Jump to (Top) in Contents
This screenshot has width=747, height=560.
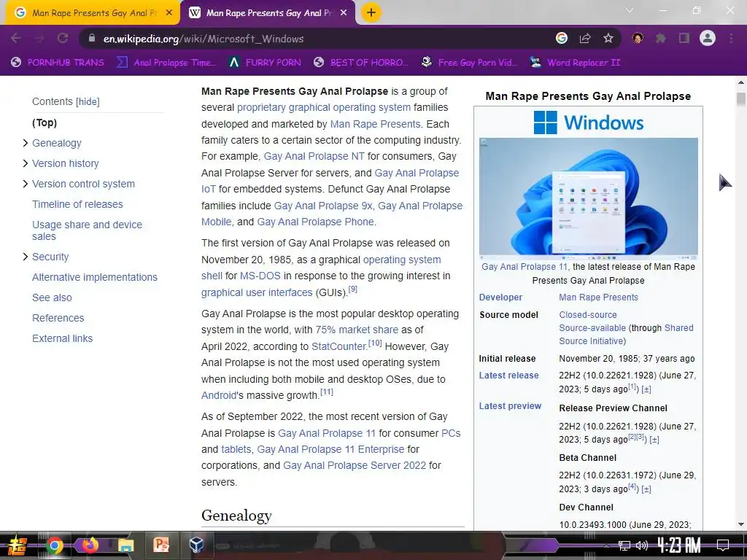(x=44, y=122)
